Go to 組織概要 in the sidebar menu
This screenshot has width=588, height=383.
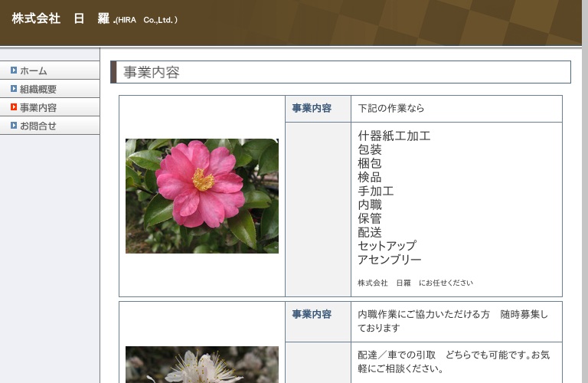38,89
